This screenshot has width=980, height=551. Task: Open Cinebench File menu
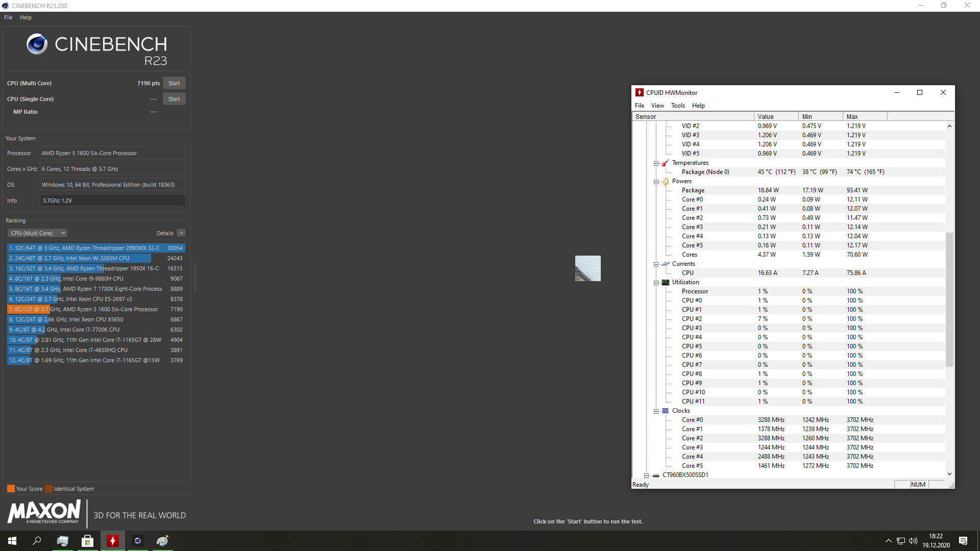click(8, 17)
